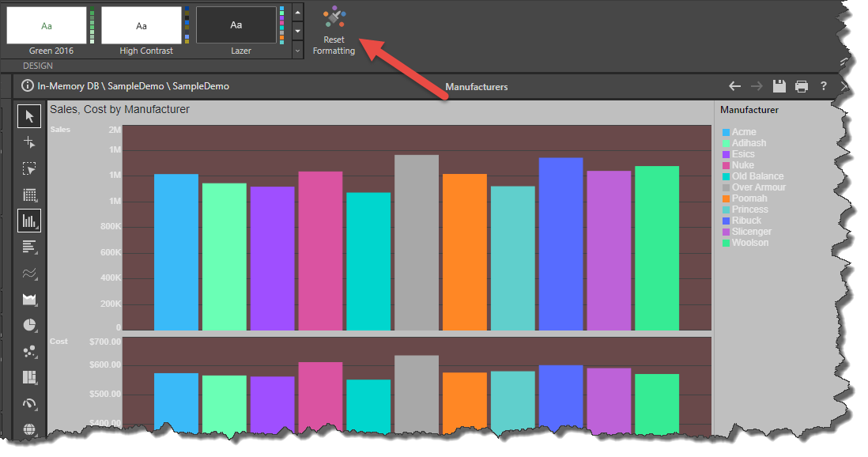
Task: Open help via question mark icon
Action: click(x=823, y=86)
